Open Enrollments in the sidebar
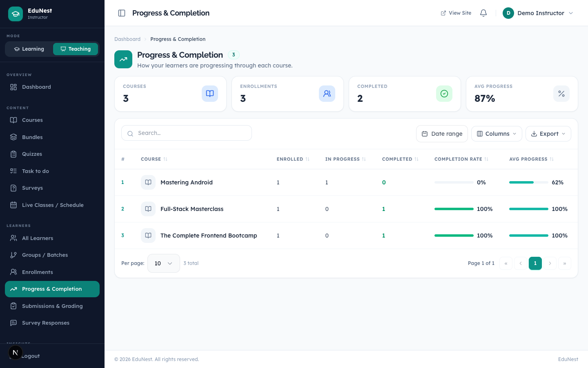The height and width of the screenshot is (368, 588). click(x=52, y=272)
